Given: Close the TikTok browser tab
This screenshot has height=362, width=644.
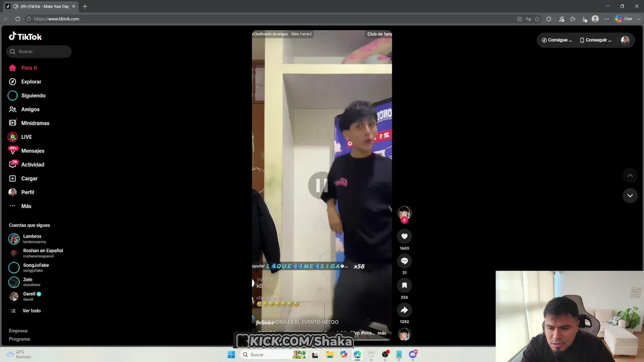Looking at the screenshot, I should [73, 7].
